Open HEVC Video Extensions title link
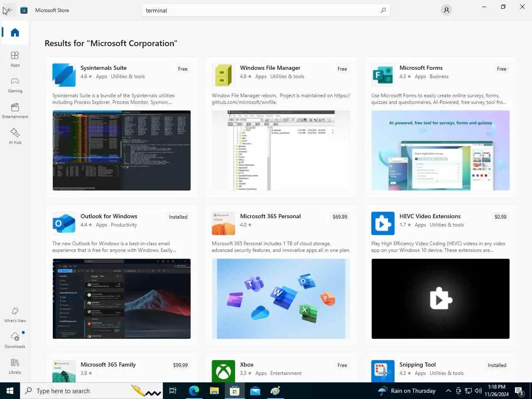Screen dimensions: 532x399 coord(430,216)
